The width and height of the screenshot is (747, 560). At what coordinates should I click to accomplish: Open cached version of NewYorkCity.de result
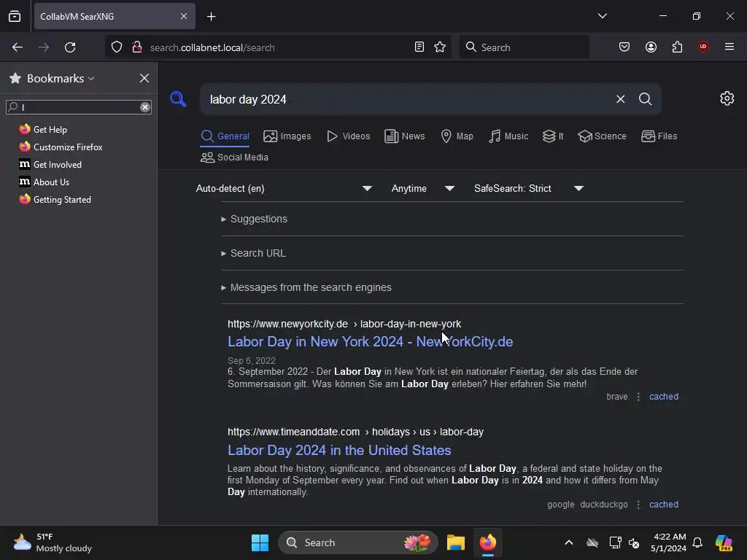click(x=664, y=397)
